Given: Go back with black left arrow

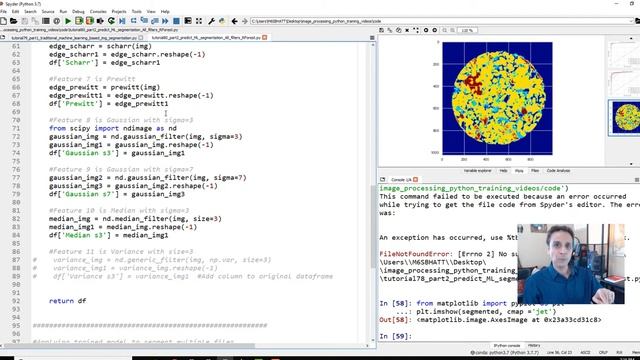Looking at the screenshot, I should click(x=234, y=21).
